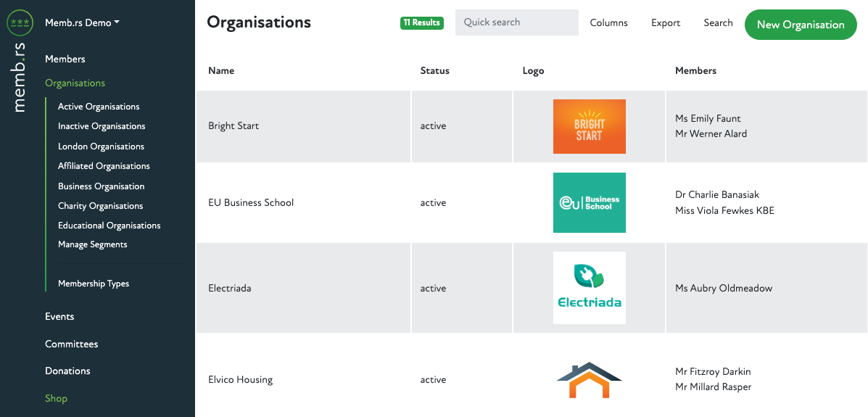Click the EU Business School logo

point(589,202)
